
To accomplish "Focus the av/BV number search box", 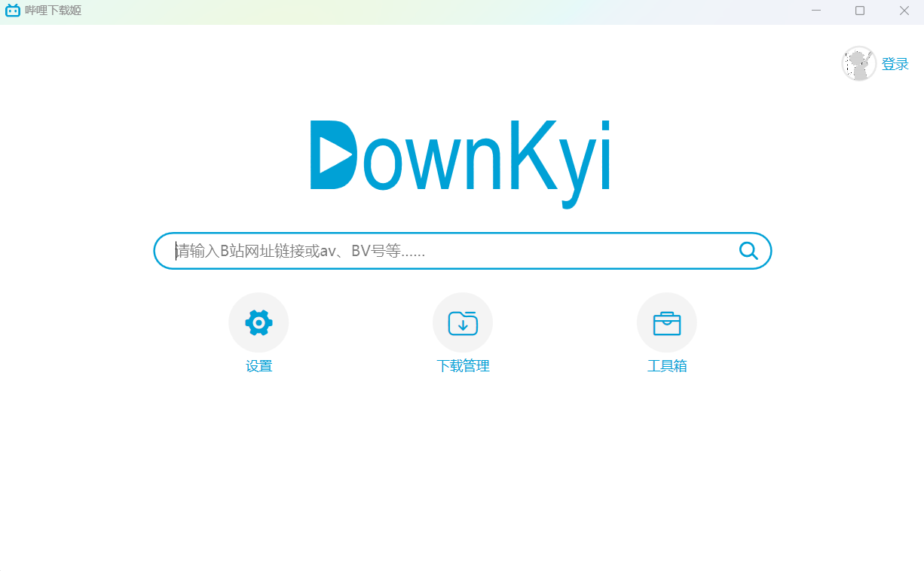I will [452, 250].
